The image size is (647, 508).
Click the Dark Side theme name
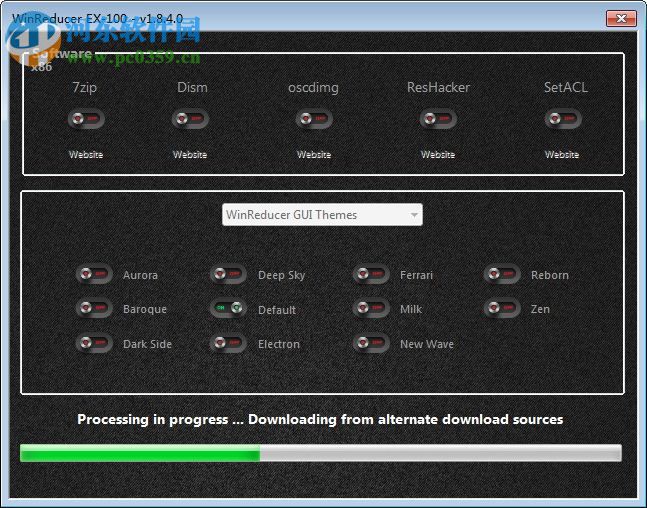(x=147, y=344)
